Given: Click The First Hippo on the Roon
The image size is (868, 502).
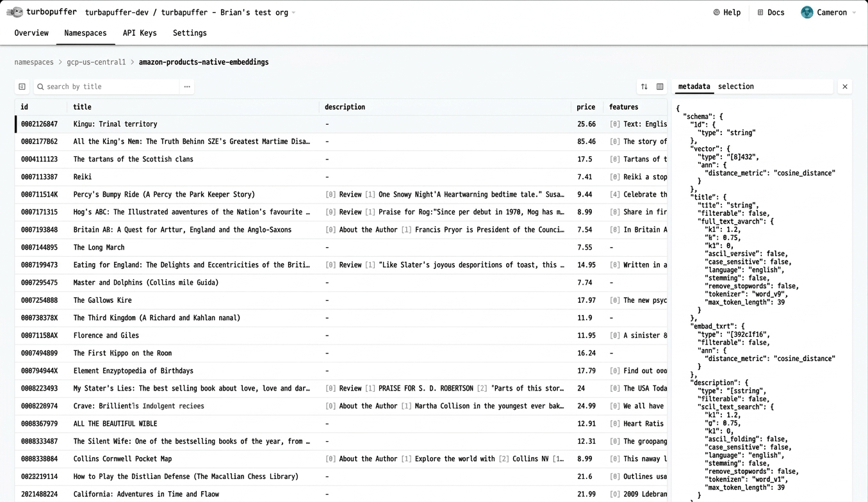Looking at the screenshot, I should (x=122, y=353).
